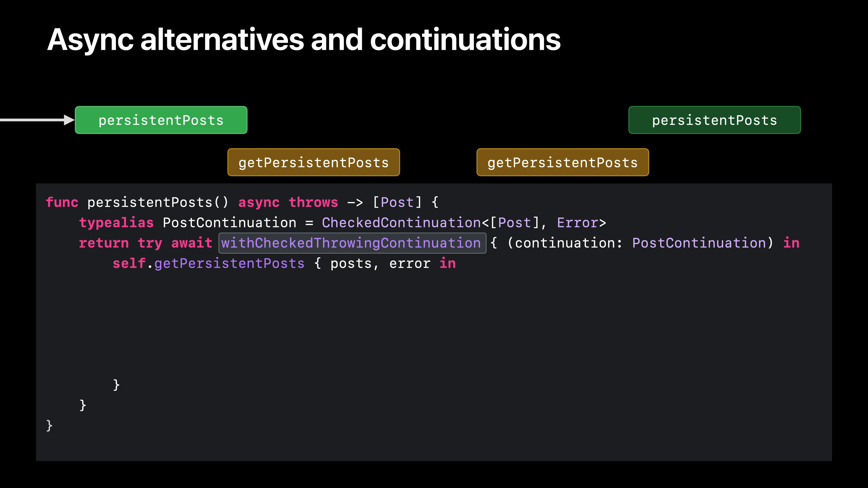
Task: Click the highlighted withCheckedThrowingContinuation token
Action: 352,243
